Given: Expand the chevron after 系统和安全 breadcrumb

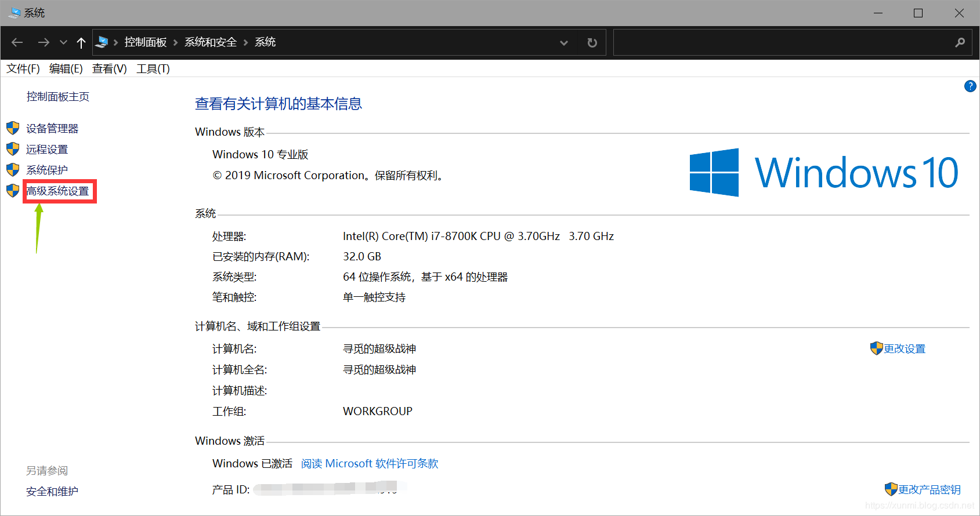Looking at the screenshot, I should [245, 42].
